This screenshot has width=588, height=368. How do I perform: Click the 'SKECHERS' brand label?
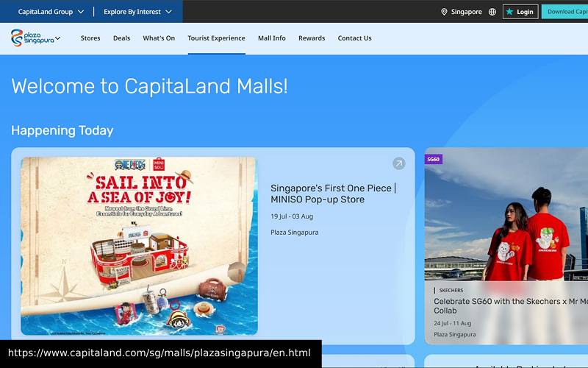click(451, 290)
